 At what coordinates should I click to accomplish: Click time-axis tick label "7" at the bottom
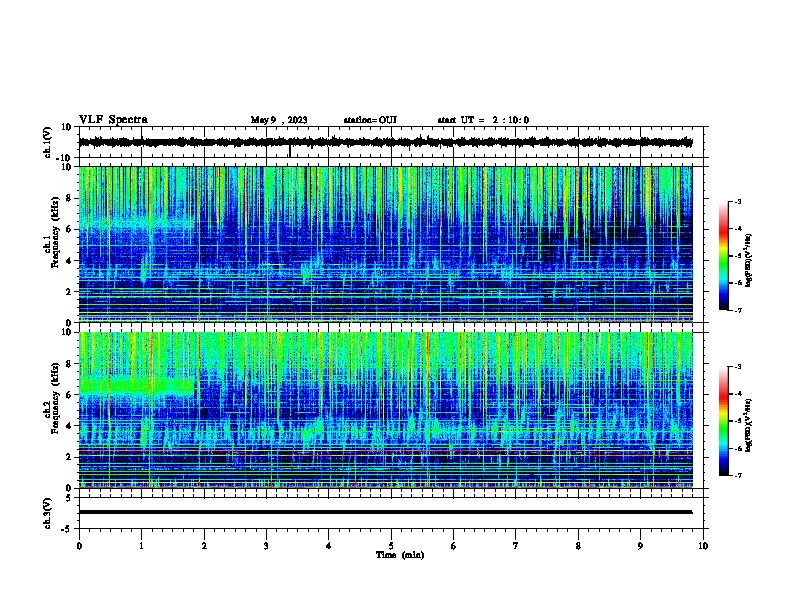pos(516,546)
